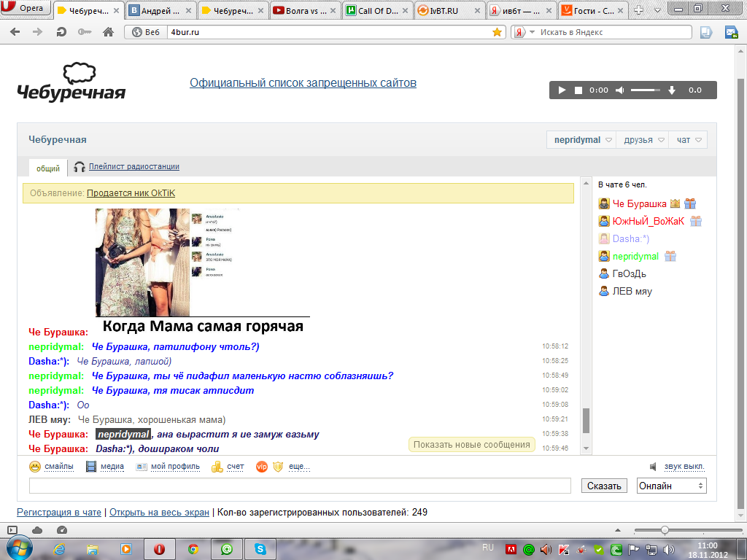Switch to the IvBT.RU tab
747x560 pixels.
[x=449, y=10]
